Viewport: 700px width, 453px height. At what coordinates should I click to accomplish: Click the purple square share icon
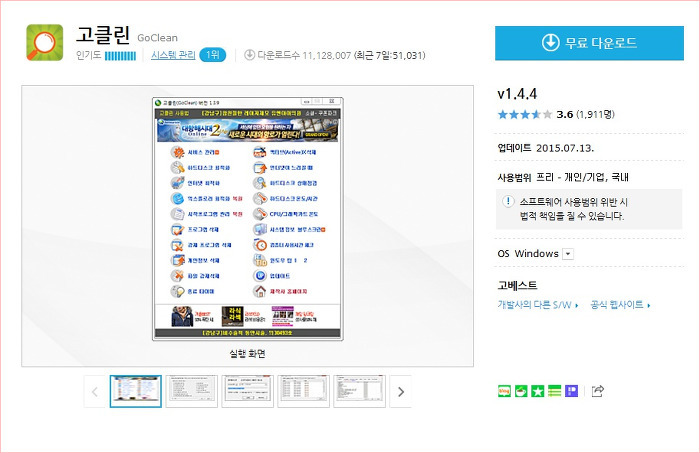tap(571, 391)
